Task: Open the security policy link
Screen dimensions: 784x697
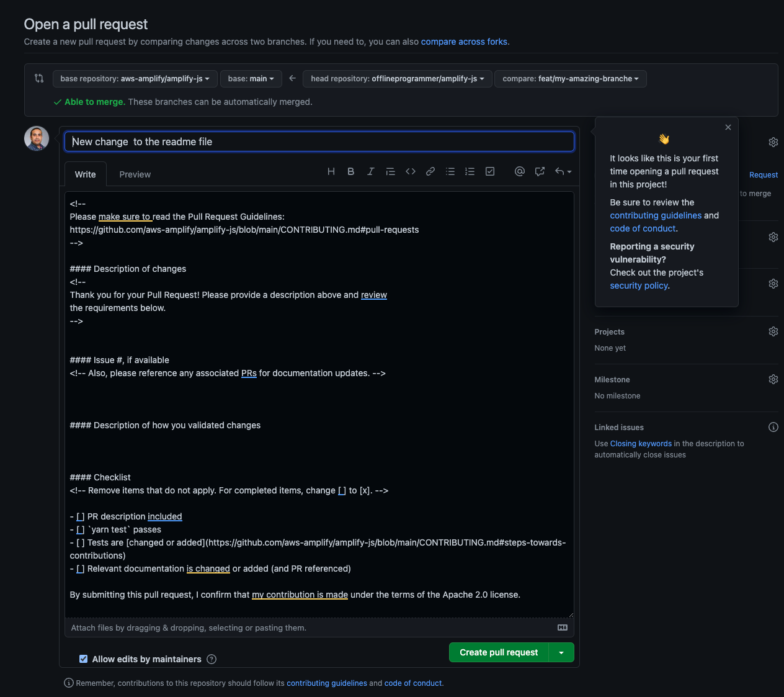Action: tap(639, 286)
